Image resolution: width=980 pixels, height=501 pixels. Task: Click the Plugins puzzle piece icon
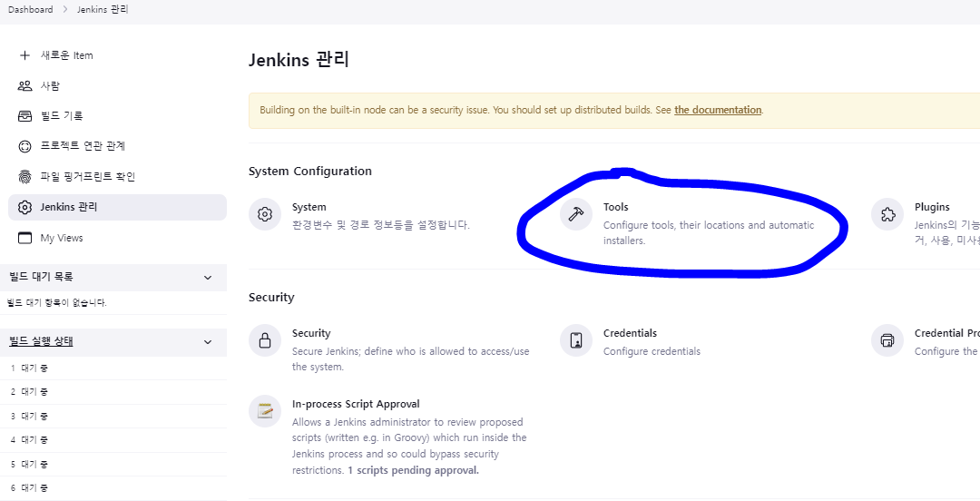887,214
